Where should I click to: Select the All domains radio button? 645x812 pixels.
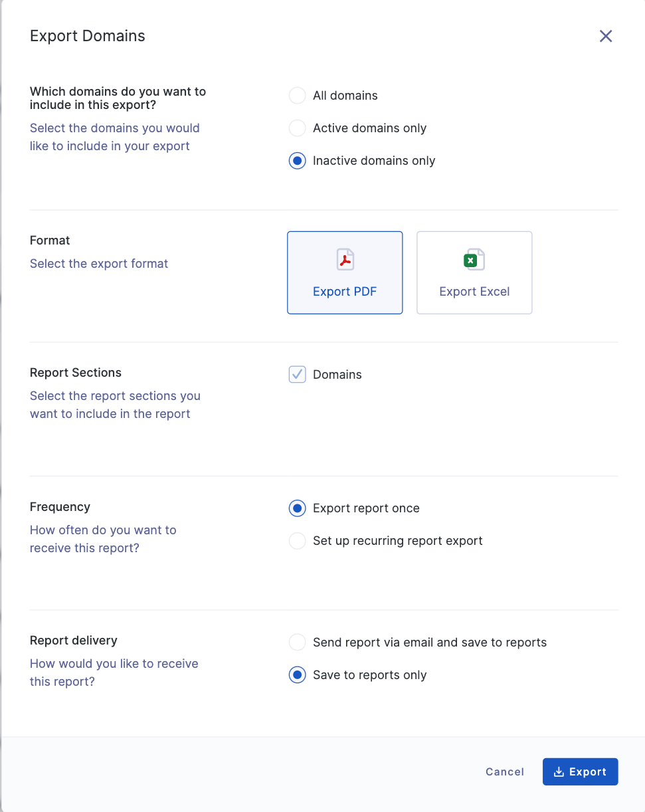click(x=297, y=96)
